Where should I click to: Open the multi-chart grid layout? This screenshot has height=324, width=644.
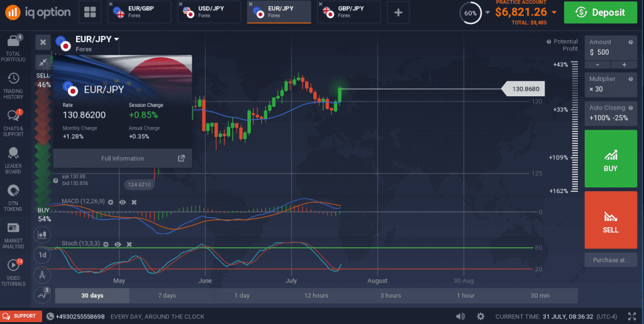(x=90, y=13)
